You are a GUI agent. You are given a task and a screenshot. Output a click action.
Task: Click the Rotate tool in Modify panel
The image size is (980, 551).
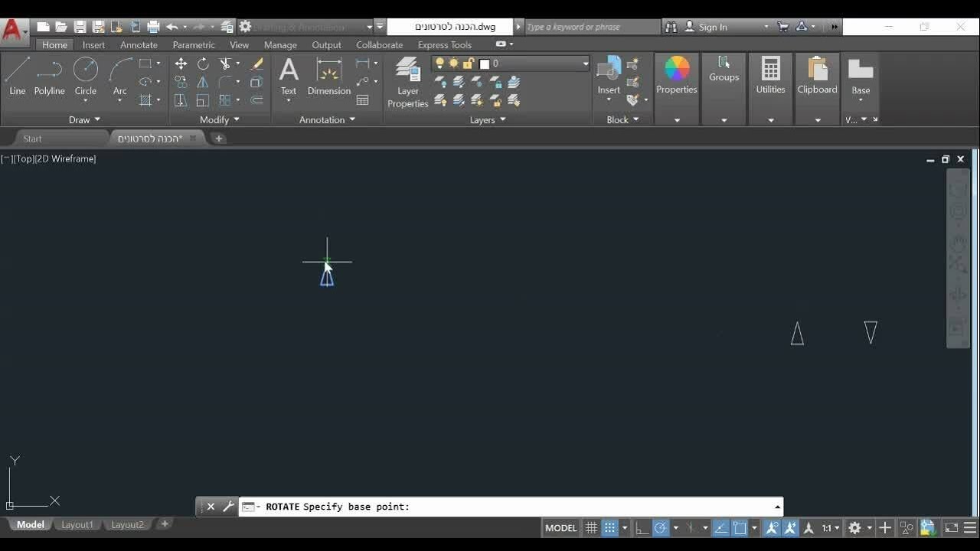tap(203, 64)
